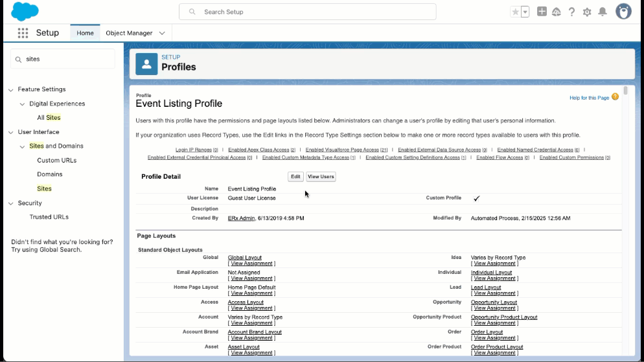Open the App Launcher grid icon

click(23, 33)
